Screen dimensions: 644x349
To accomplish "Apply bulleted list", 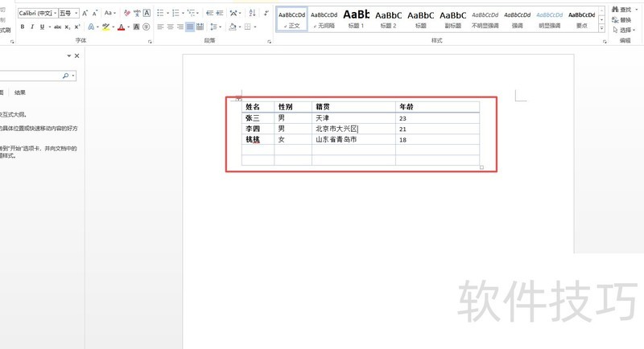I will [x=160, y=13].
